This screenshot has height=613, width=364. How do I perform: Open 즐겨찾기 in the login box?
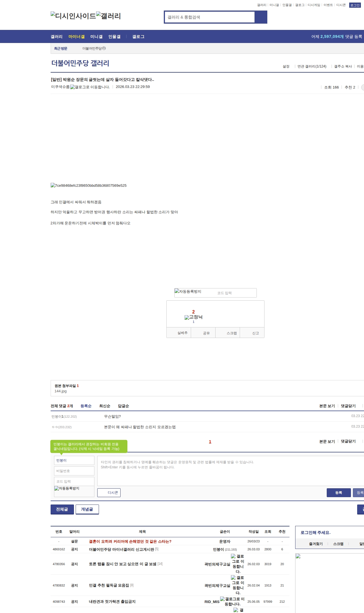tap(316, 544)
